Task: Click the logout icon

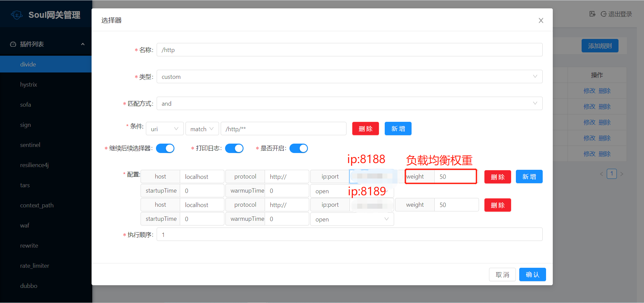Action: click(603, 14)
